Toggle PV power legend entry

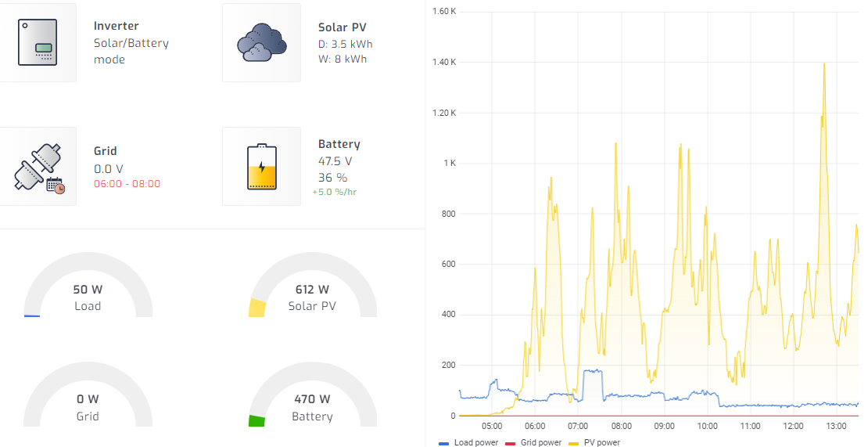pyautogui.click(x=594, y=442)
